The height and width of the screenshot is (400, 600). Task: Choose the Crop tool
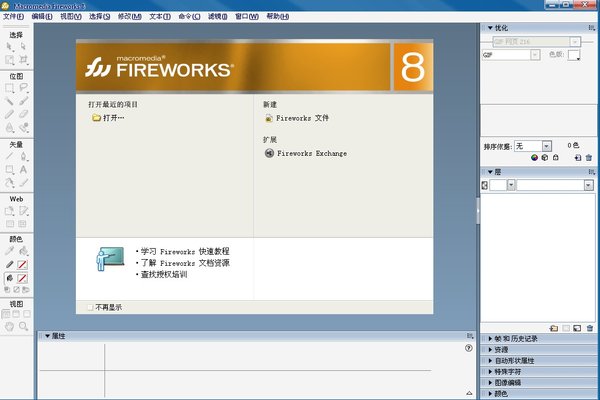point(23,60)
